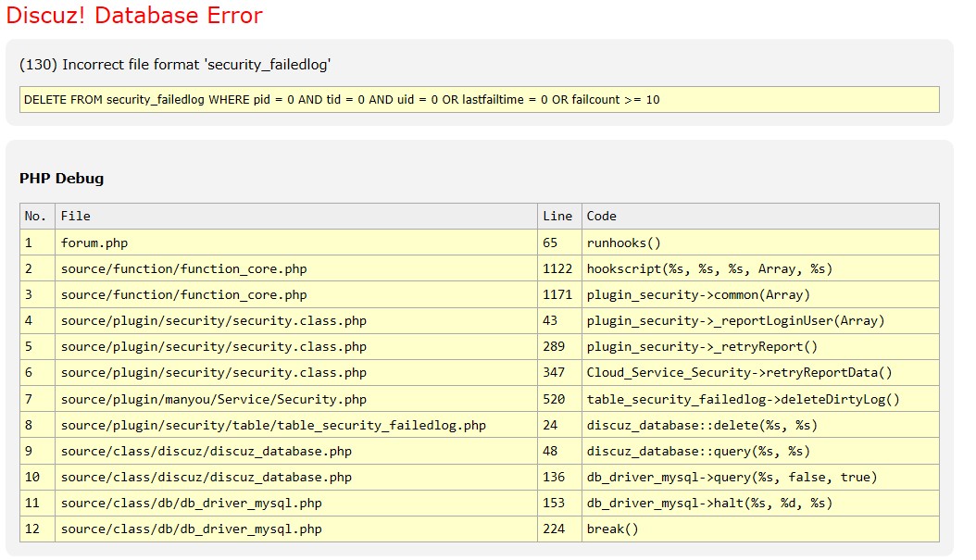The width and height of the screenshot is (976, 560).
Task: Click db_driver_mysql.php file cell in line 224 row
Action: tap(296, 529)
